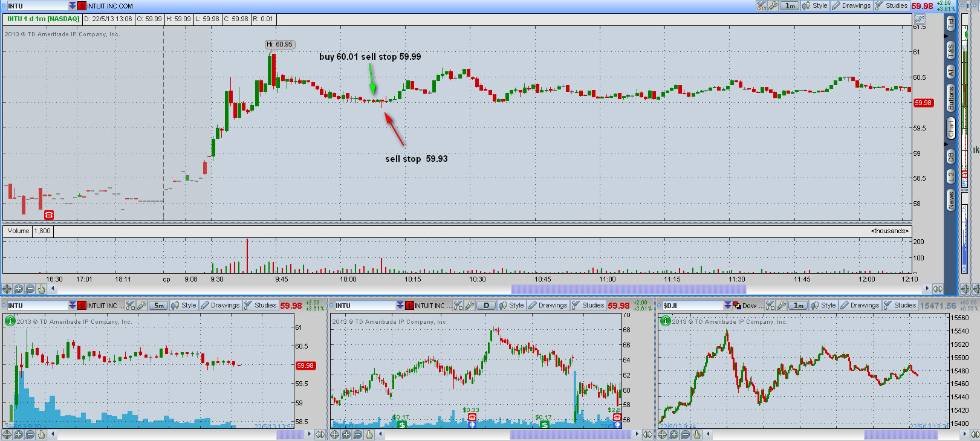
Task: Click right scroll arrow of main chart scrollbar
Action: 927,289
